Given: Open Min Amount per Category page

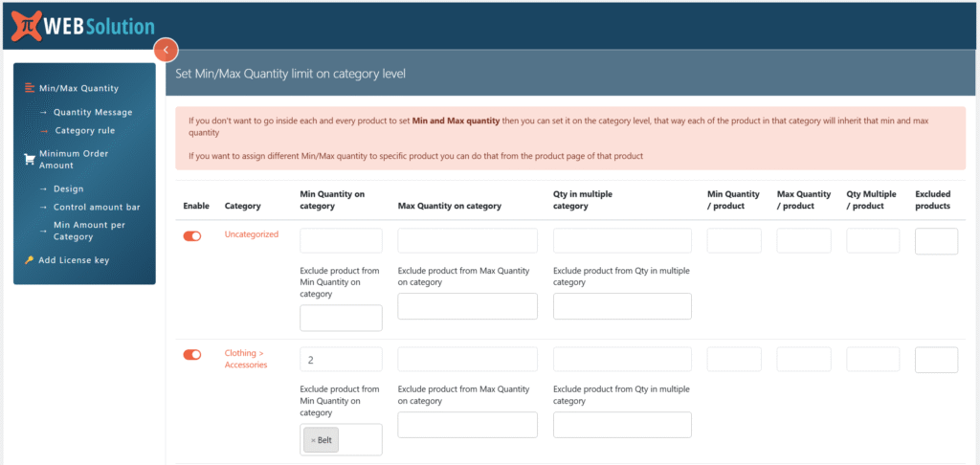Looking at the screenshot, I should [89, 231].
